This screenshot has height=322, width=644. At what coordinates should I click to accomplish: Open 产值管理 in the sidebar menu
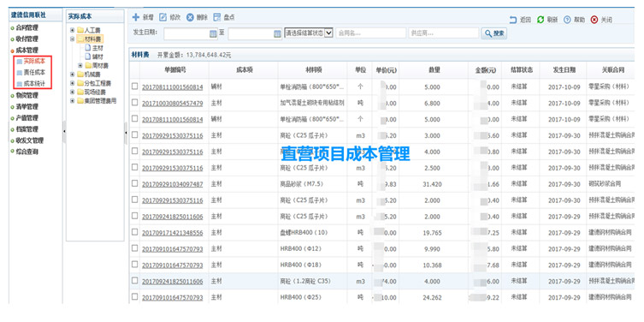click(27, 118)
